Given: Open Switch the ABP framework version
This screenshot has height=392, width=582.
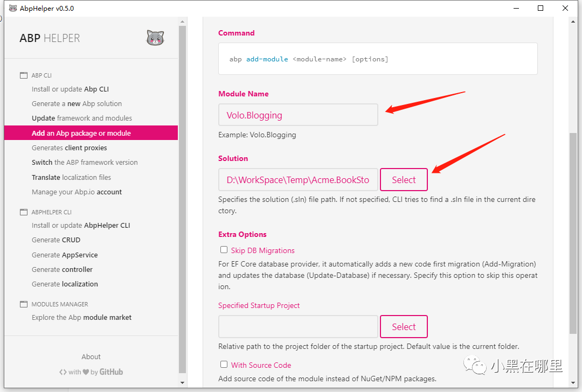Looking at the screenshot, I should [x=85, y=162].
